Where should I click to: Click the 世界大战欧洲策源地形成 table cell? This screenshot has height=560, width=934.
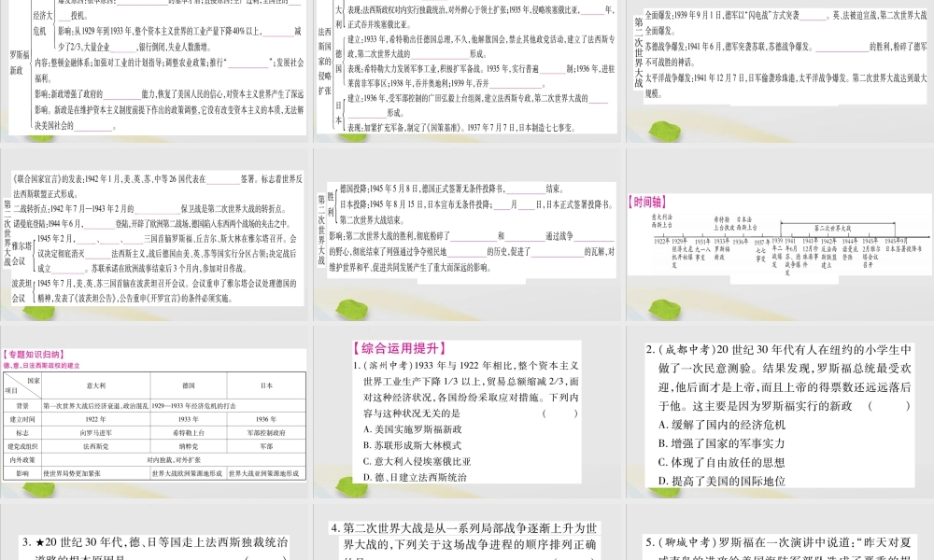click(x=187, y=474)
